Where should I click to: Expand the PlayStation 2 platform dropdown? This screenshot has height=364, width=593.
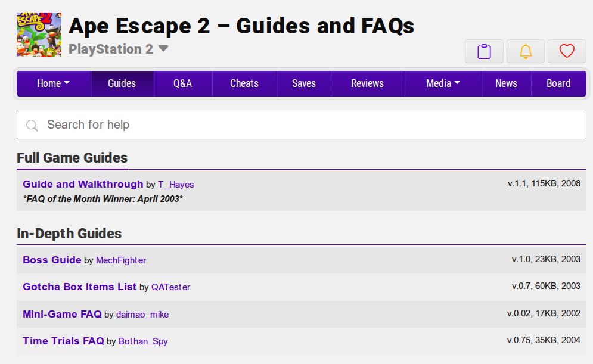pyautogui.click(x=119, y=49)
